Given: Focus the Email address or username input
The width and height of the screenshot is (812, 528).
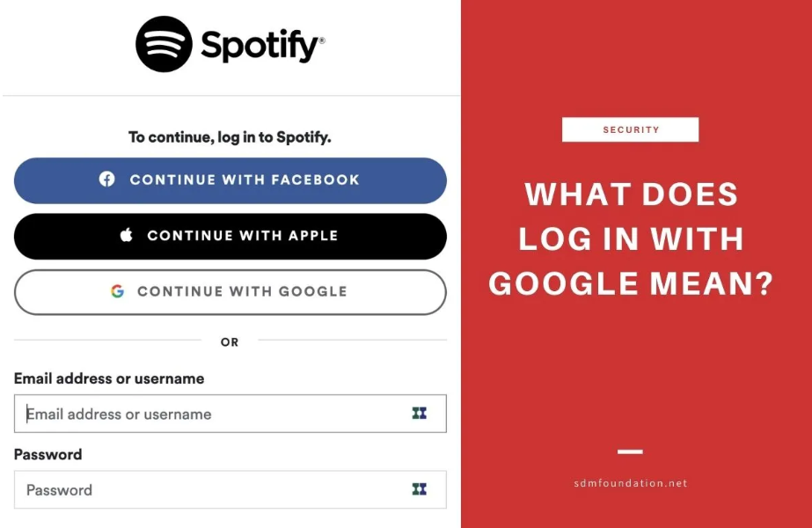Looking at the screenshot, I should [x=230, y=414].
